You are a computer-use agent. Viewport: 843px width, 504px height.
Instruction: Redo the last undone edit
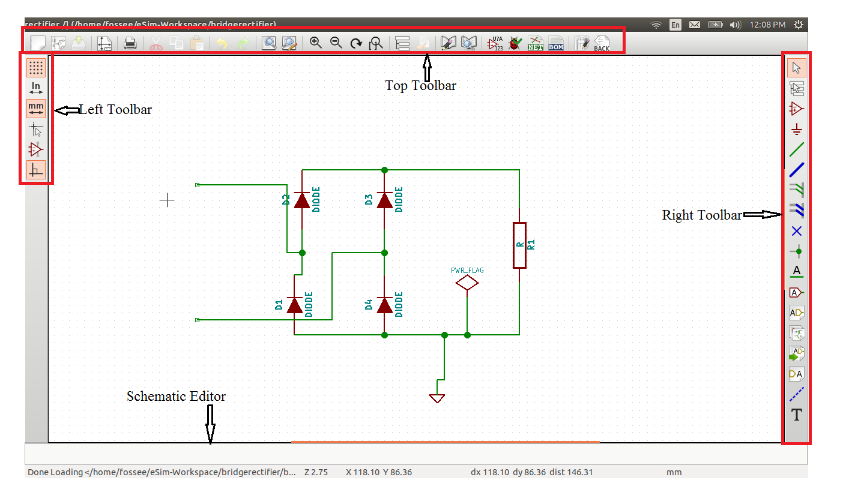(x=243, y=43)
